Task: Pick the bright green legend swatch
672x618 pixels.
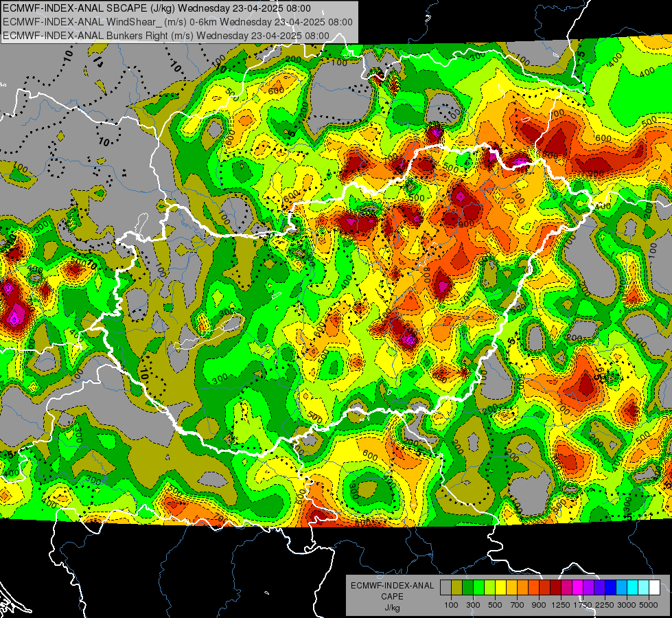Action: coord(478,588)
